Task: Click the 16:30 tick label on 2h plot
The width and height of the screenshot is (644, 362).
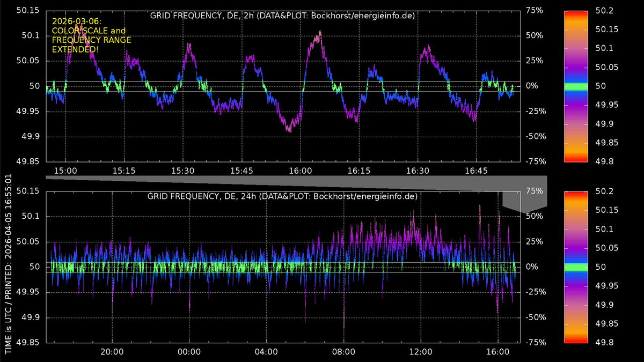Action: pyautogui.click(x=418, y=170)
